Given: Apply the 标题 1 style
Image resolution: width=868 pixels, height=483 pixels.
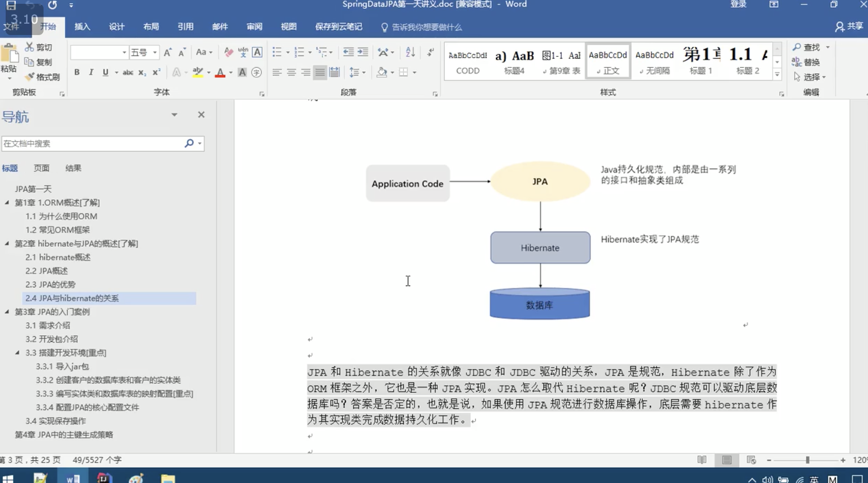Looking at the screenshot, I should (701, 61).
